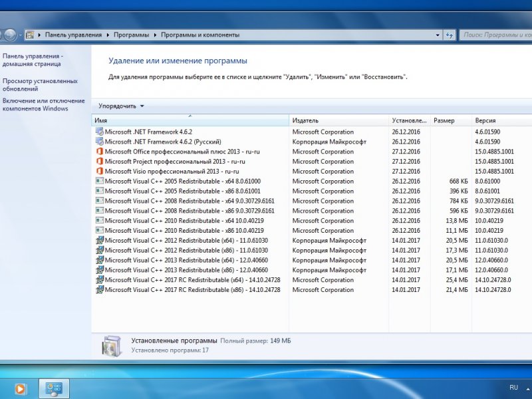Sort list by Размер column header
The image size is (532, 399).
(x=451, y=120)
